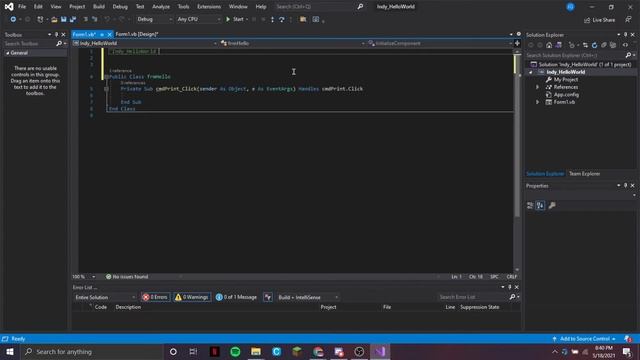
Task: Switch to the Form1.vb [Design] tab
Action: tap(137, 34)
